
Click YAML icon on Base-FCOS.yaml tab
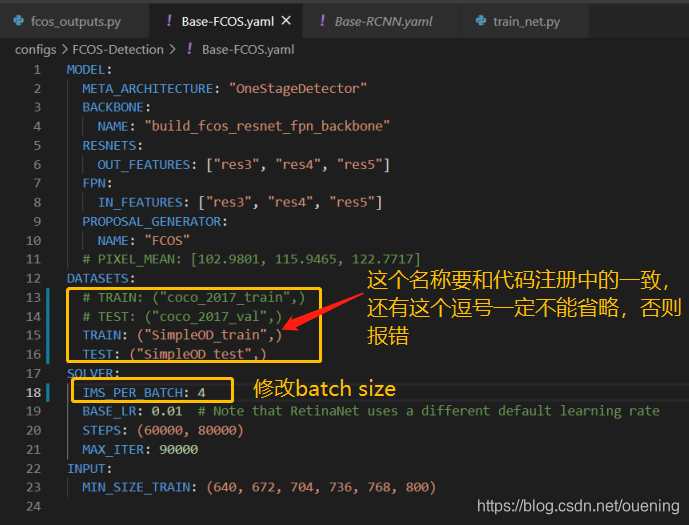click(169, 20)
